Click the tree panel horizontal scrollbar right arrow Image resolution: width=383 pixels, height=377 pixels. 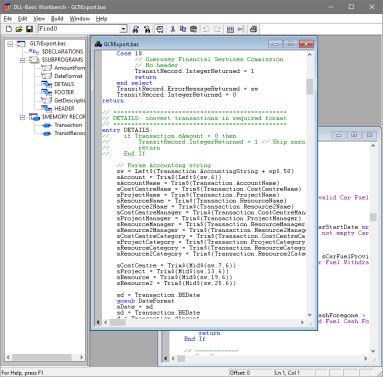click(81, 357)
